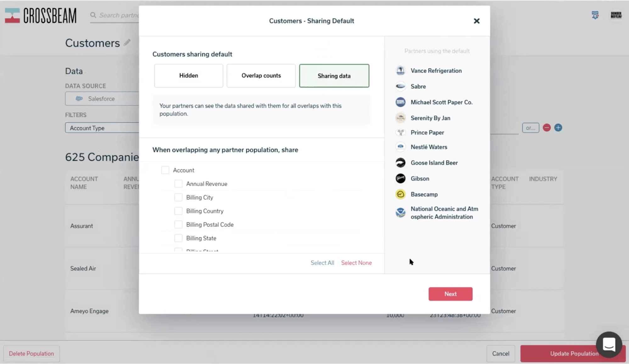Check the Account checkbox

165,170
